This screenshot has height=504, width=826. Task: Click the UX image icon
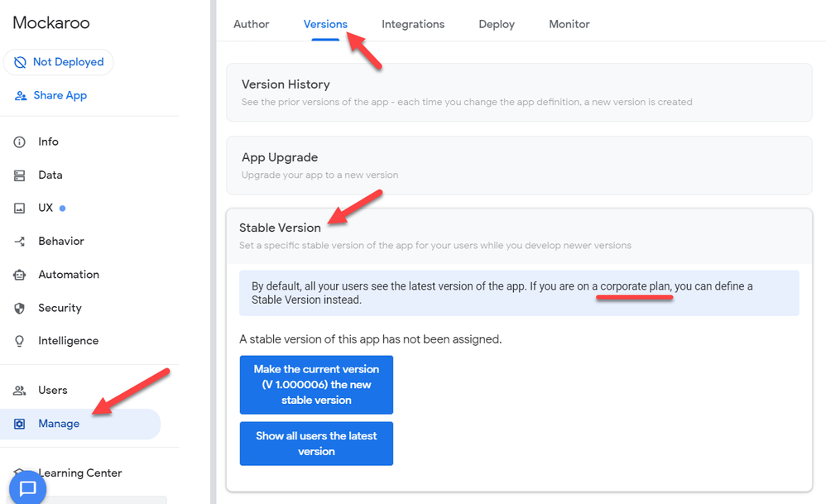(x=20, y=209)
